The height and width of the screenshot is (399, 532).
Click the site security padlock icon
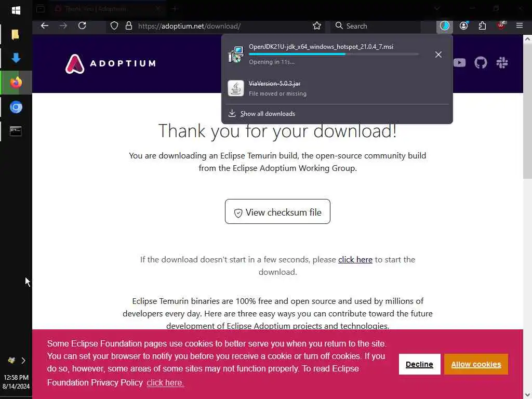(x=129, y=26)
